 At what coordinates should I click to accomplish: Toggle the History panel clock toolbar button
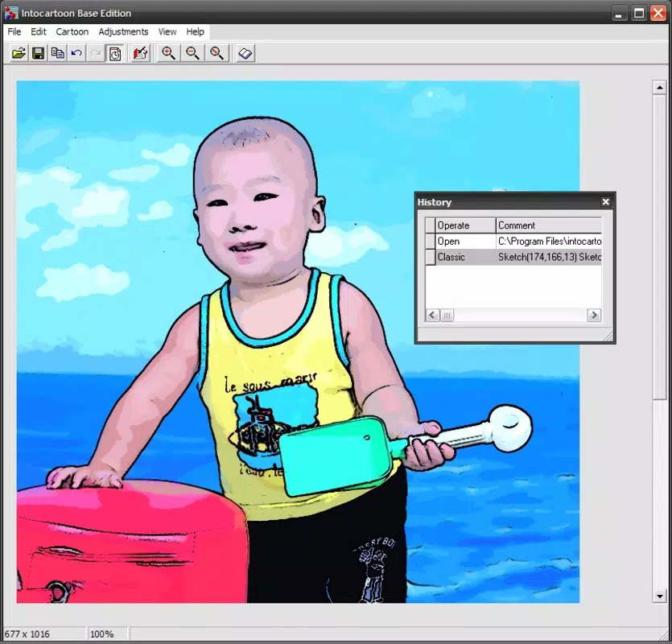coord(115,54)
